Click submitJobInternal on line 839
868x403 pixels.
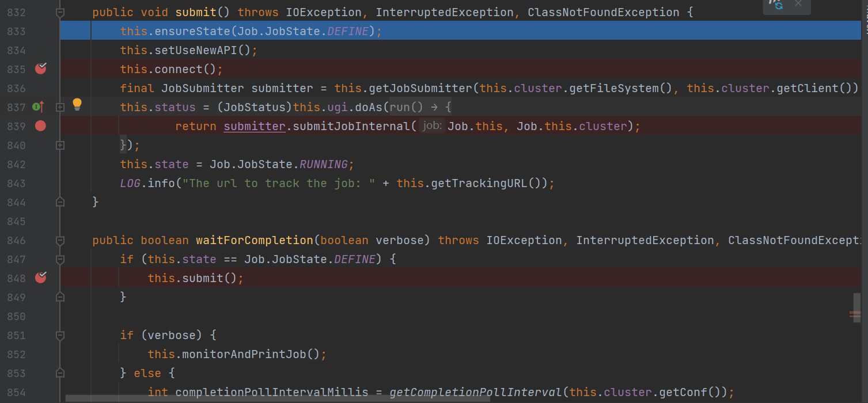point(351,126)
